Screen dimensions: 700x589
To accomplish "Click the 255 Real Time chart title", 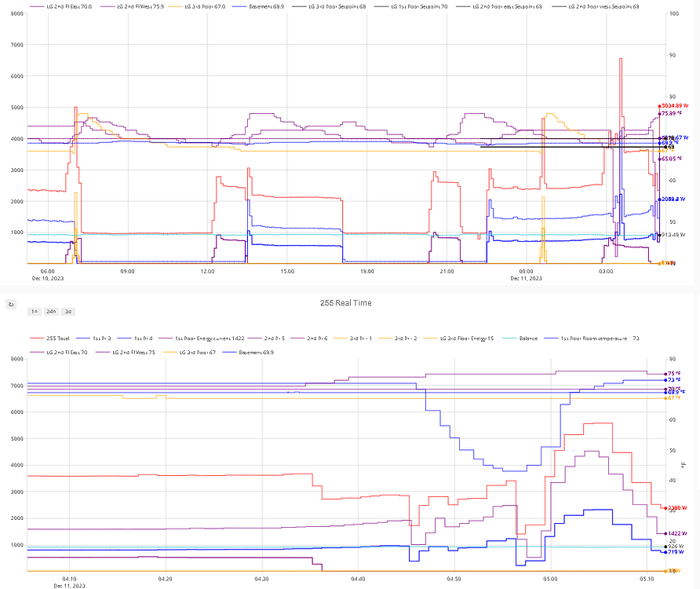I will 345,303.
